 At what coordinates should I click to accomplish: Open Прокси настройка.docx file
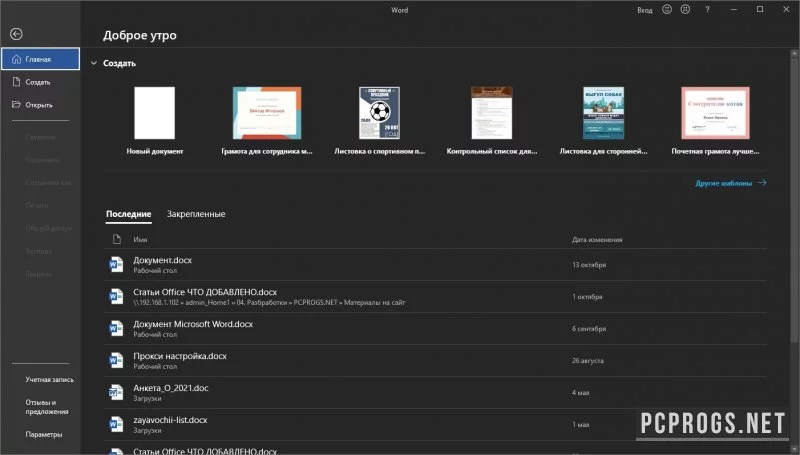point(435,361)
